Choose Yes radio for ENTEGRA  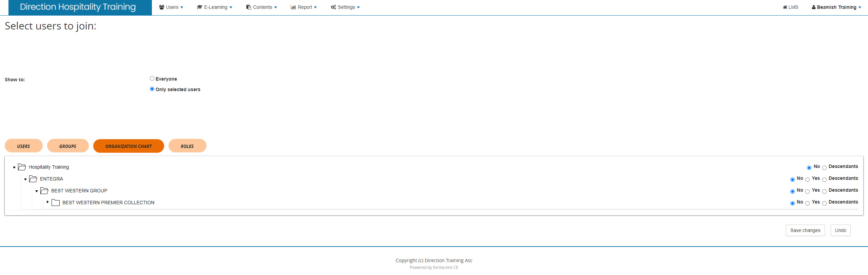click(x=807, y=179)
